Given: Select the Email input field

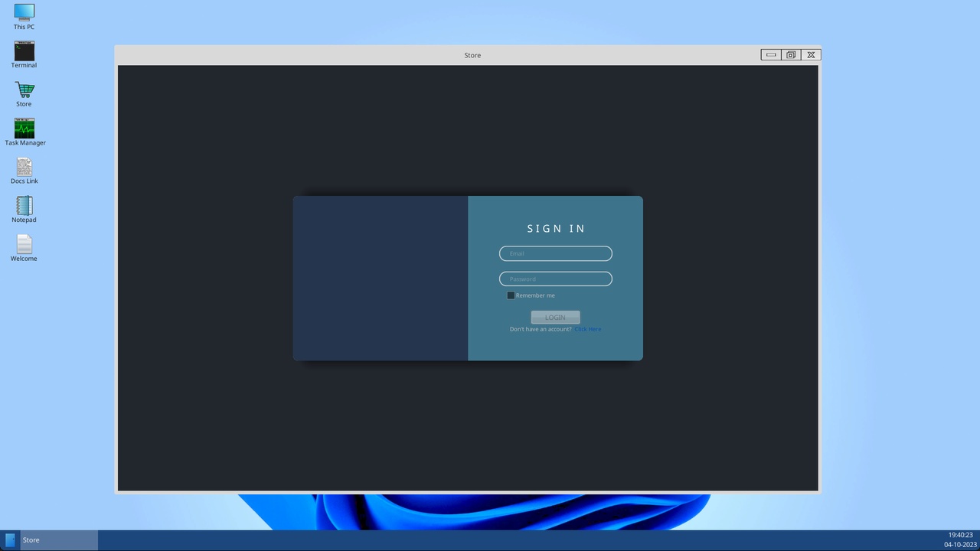Looking at the screenshot, I should (555, 253).
